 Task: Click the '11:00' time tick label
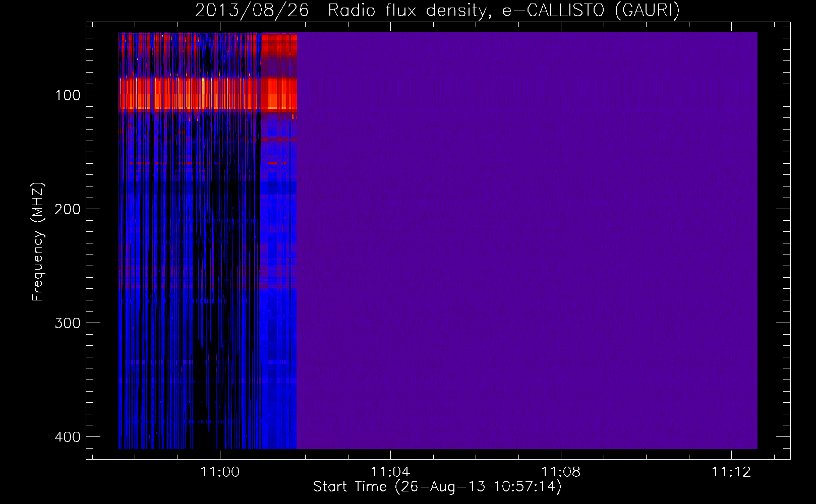click(220, 472)
